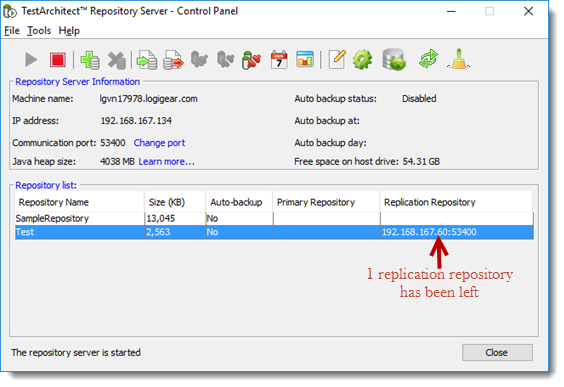
Task: Create a repository with the green plus icon
Action: click(90, 60)
